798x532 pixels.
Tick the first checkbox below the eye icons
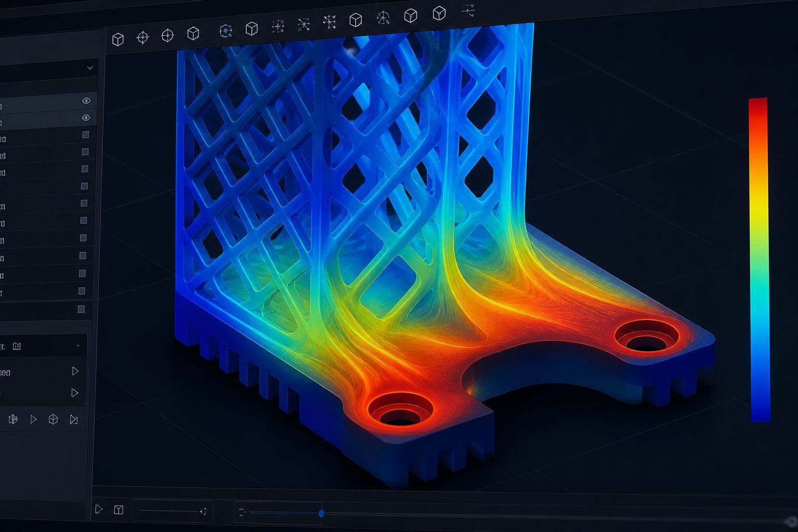(x=86, y=135)
